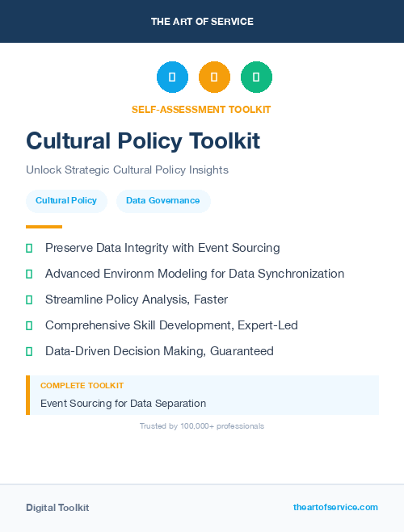Click the bullet icon beside Streamline Policy Analysis
Viewport: 404px width, 532px height.
(x=29, y=300)
